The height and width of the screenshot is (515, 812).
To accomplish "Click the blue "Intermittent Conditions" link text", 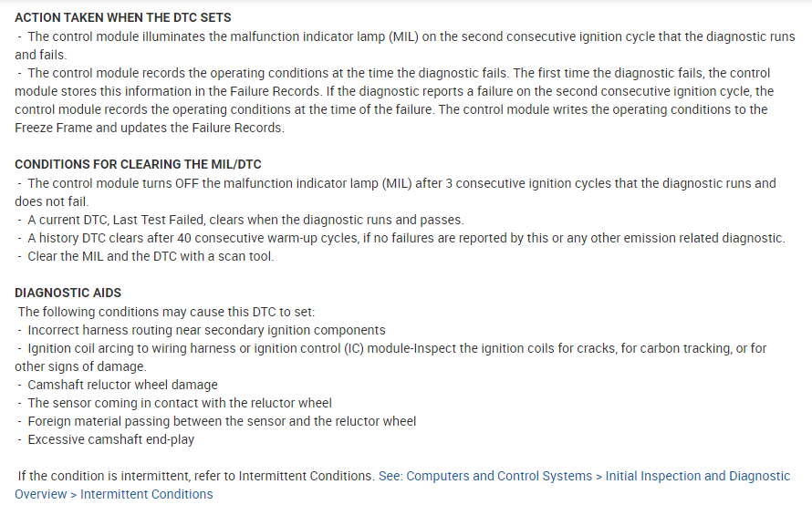I will (146, 494).
